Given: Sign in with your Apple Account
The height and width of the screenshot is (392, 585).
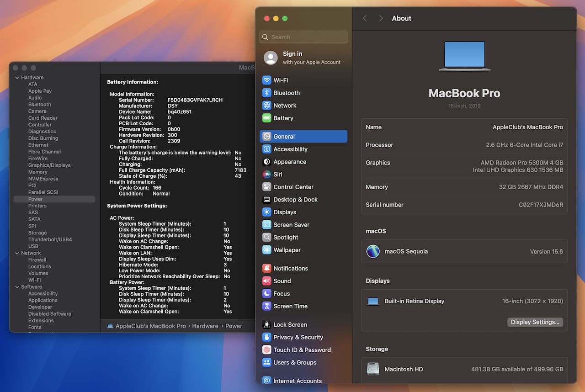Looking at the screenshot, I should (303, 58).
